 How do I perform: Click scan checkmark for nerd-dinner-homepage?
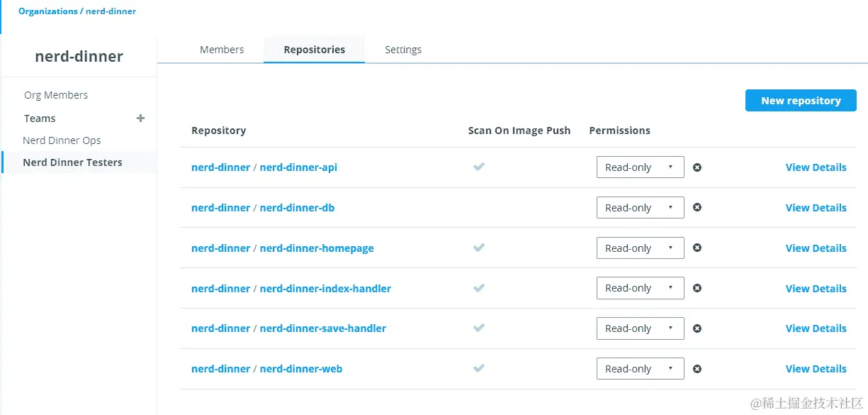(x=479, y=248)
